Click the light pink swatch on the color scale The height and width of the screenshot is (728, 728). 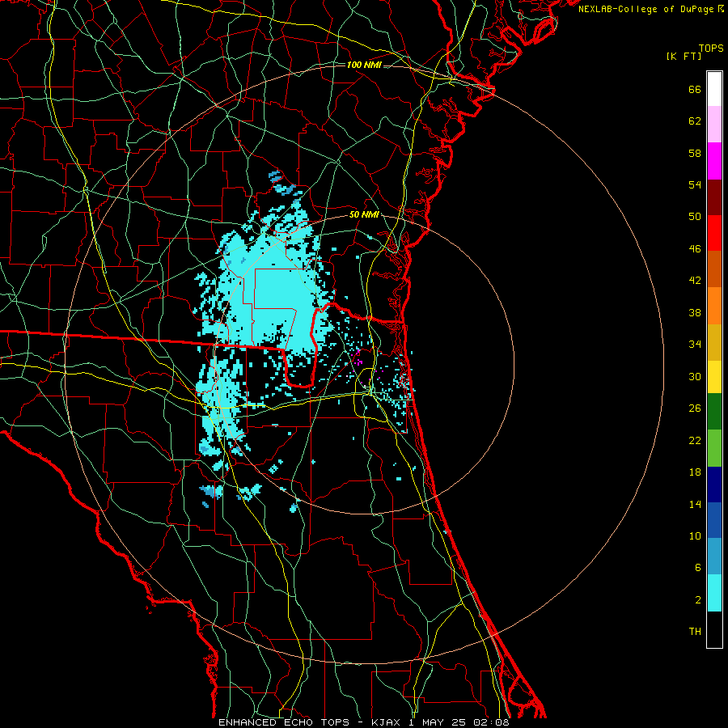[714, 124]
